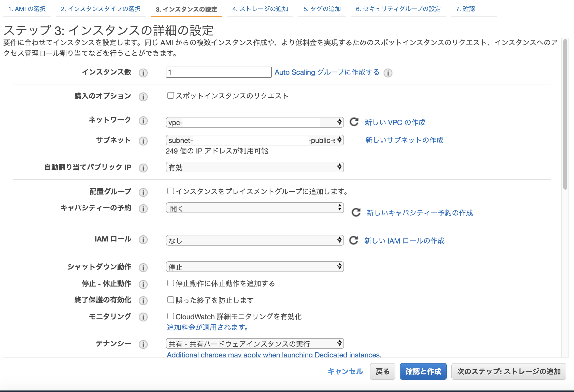Open キャパシティーの予約 dropdown showing 開く
Screen dimensions: 574x392
coord(255,208)
